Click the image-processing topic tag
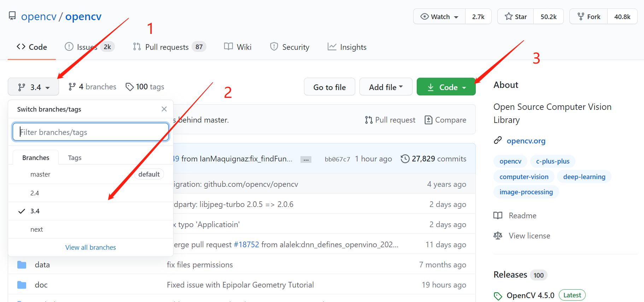Viewport: 644px width, 302px height. (526, 192)
